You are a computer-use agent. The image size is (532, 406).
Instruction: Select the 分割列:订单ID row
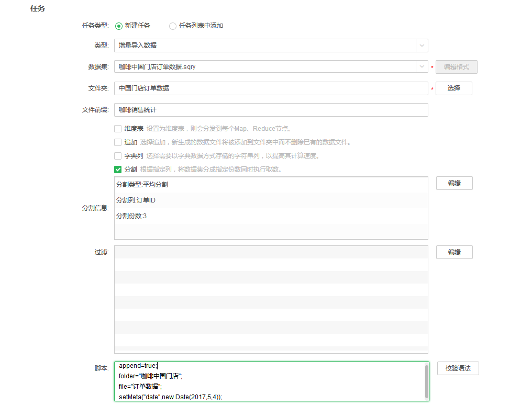(x=271, y=200)
